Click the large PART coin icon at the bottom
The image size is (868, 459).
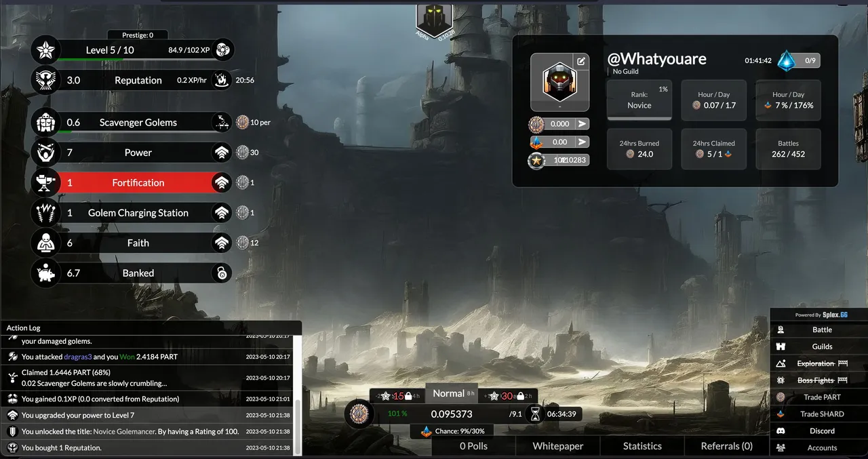(359, 414)
